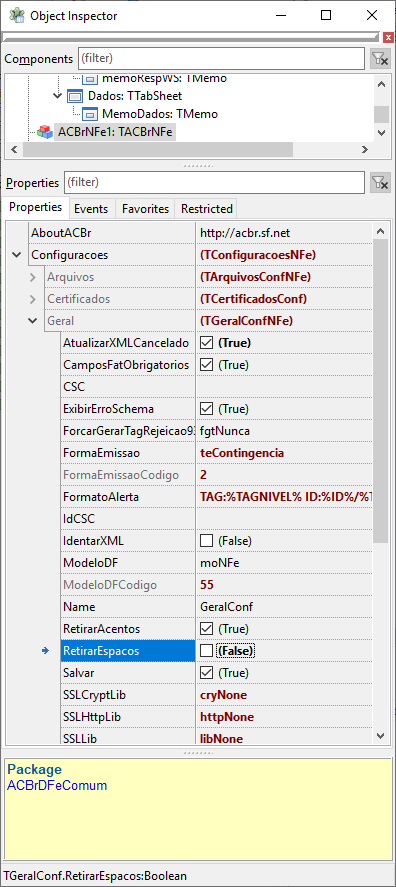Clear the Components filter using the funnel icon
This screenshot has width=396, height=887.
pos(380,58)
